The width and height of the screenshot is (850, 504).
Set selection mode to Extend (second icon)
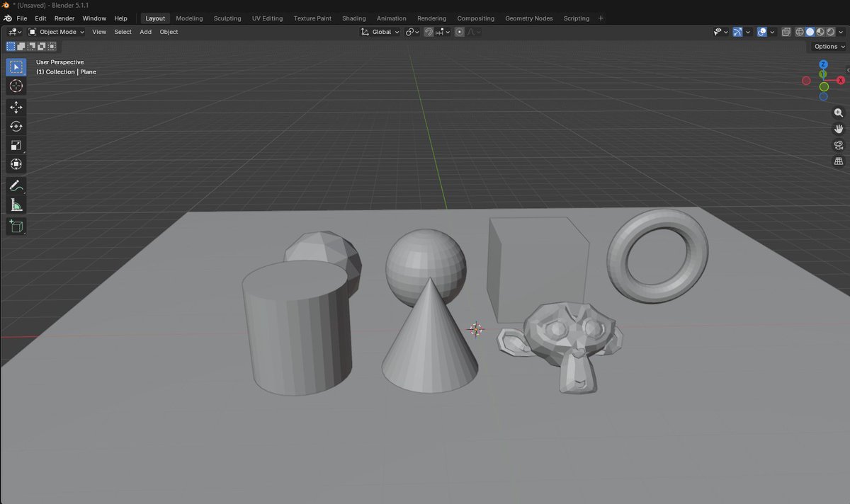click(21, 47)
